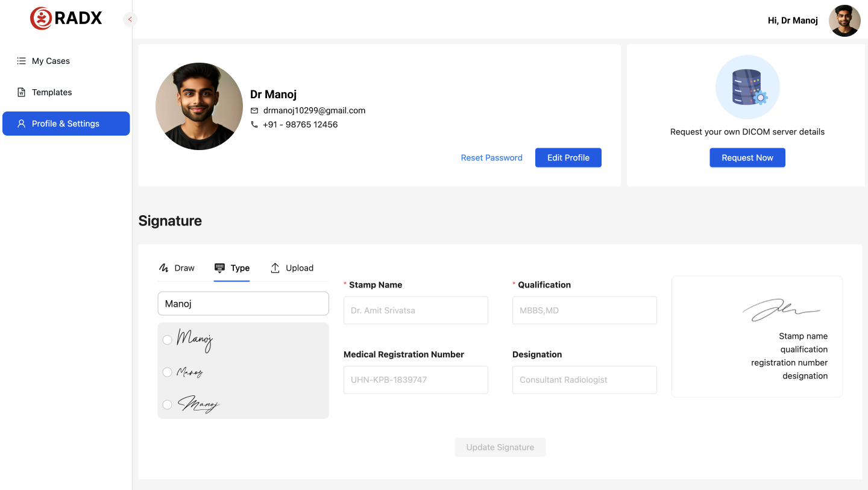Click the RADX logo icon

pos(41,19)
